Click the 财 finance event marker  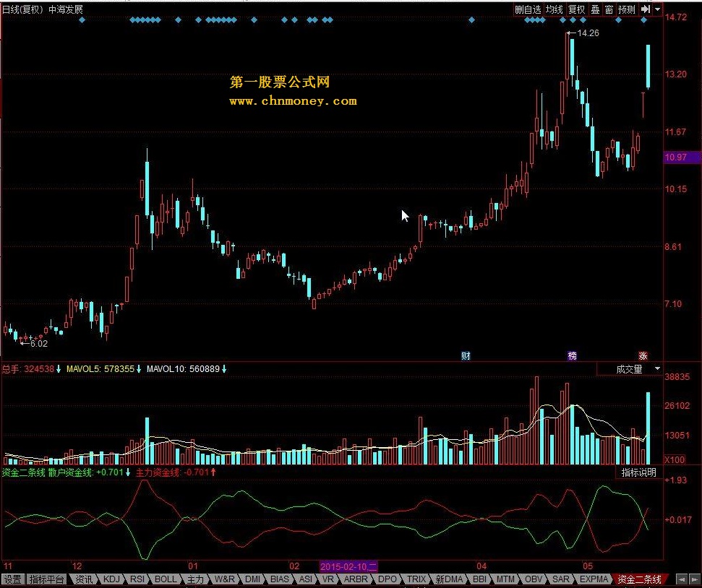pos(466,355)
